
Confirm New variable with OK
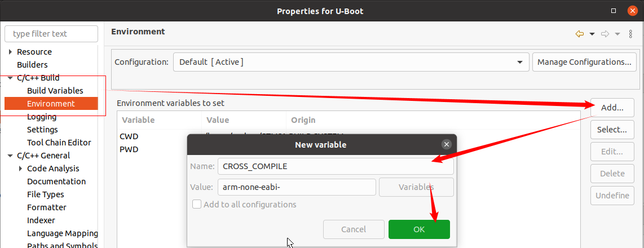click(x=419, y=229)
